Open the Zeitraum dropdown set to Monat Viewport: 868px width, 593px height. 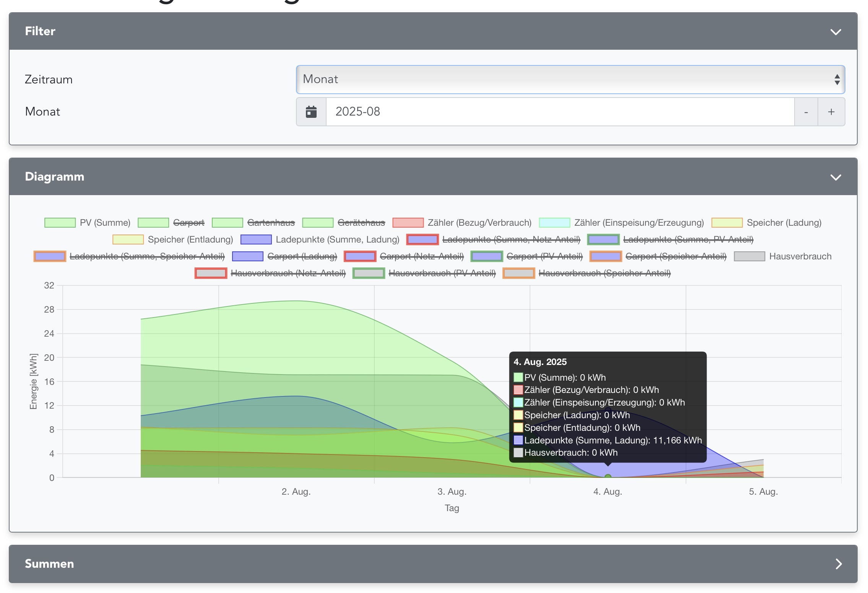tap(570, 80)
